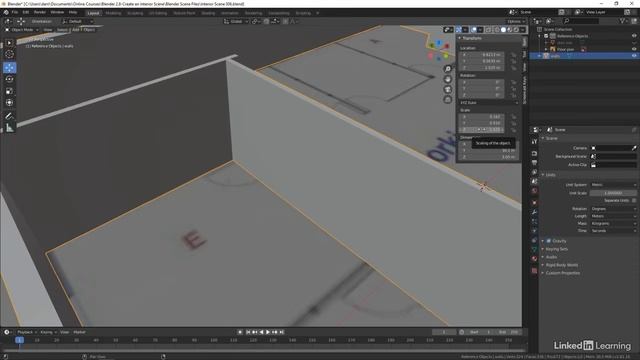Open the Add menu in viewport header
Viewport: 640px width, 360px height.
tap(76, 30)
